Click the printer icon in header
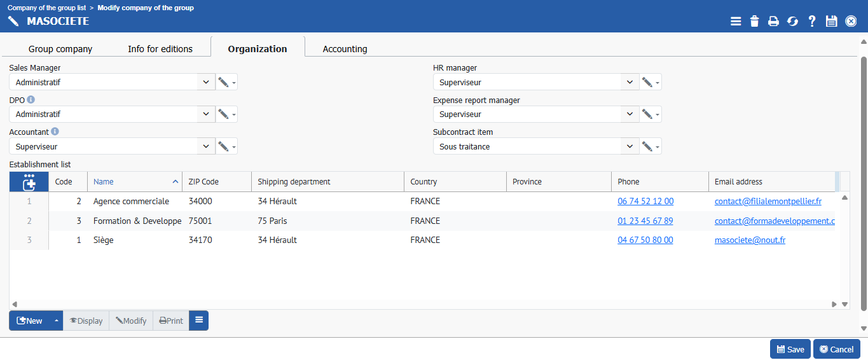This screenshot has width=868, height=360. 773,22
